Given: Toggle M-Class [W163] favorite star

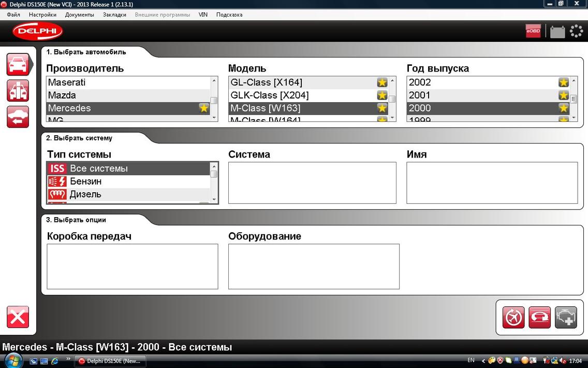Looking at the screenshot, I should point(382,108).
